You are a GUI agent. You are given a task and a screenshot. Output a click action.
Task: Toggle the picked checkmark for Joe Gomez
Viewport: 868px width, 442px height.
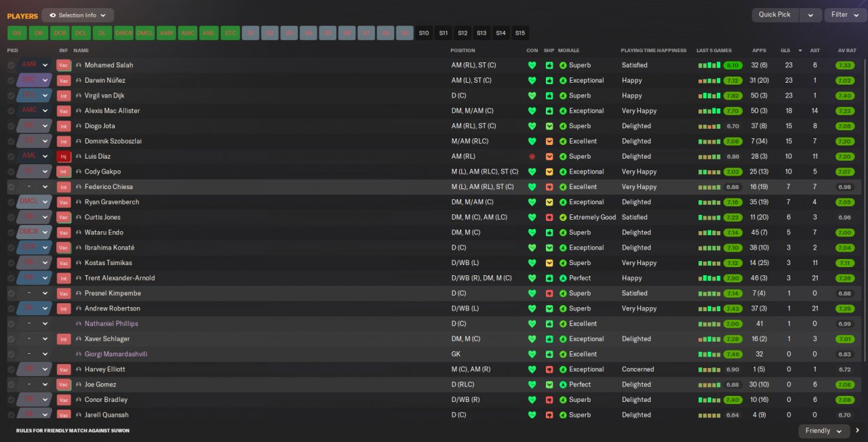coord(11,384)
